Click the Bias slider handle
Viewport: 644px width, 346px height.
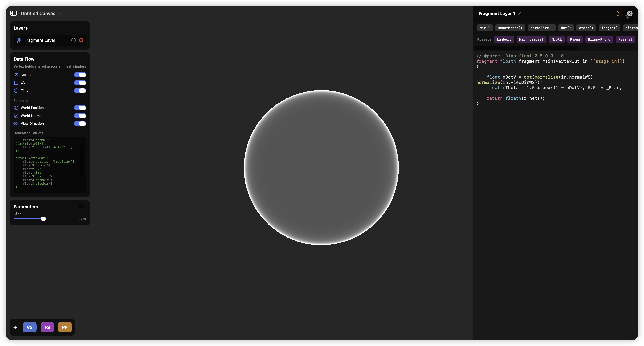[43, 219]
